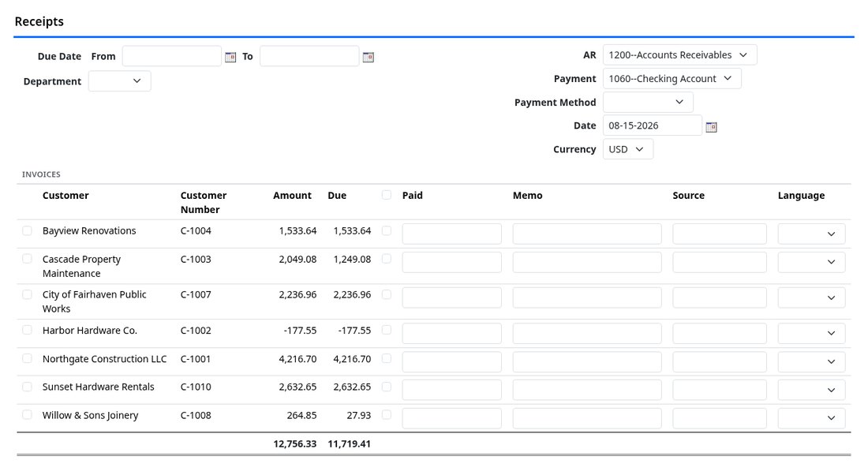Viewport: 868px width, 475px height.
Task: Click customer number C-1004
Action: pos(196,231)
